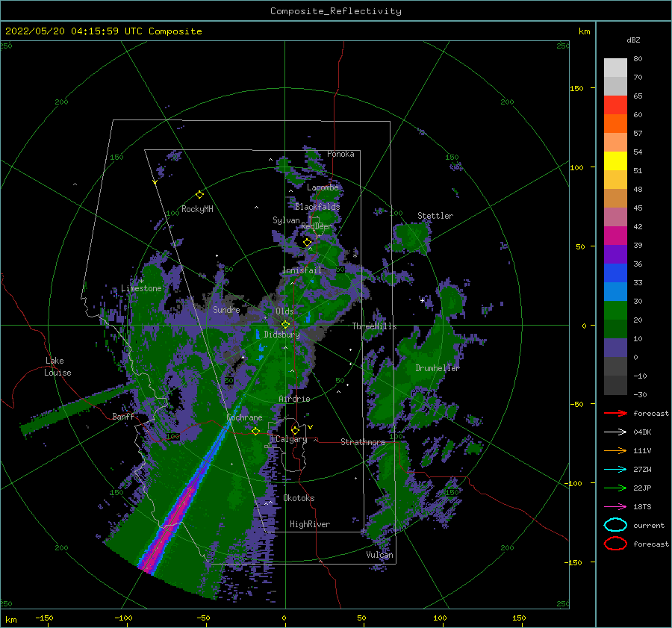This screenshot has height=628, width=672.
Task: Click the Cochrane city label
Action: [x=244, y=417]
